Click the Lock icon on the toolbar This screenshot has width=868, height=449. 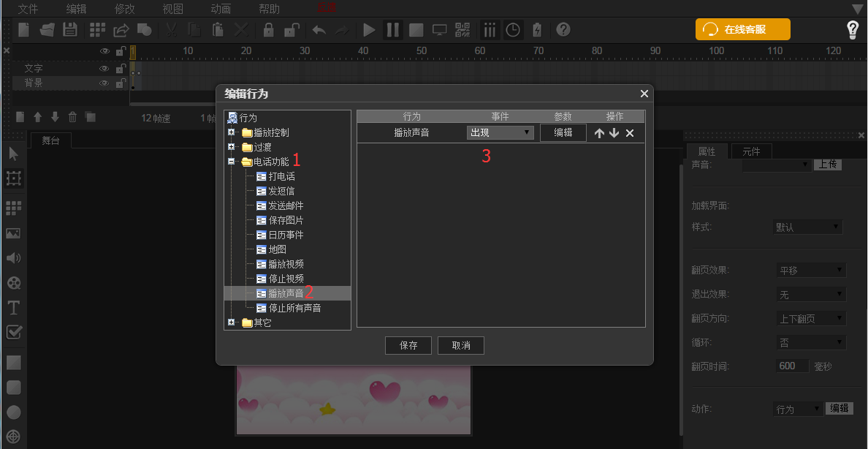267,30
